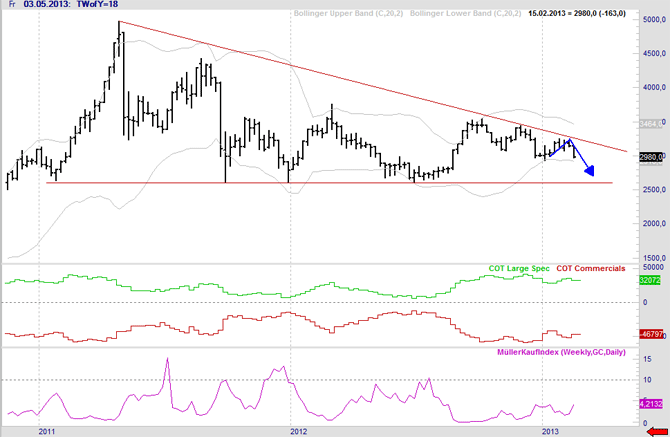Click the red -46797 Commercials value tag
The width and height of the screenshot is (670, 437).
click(x=651, y=334)
